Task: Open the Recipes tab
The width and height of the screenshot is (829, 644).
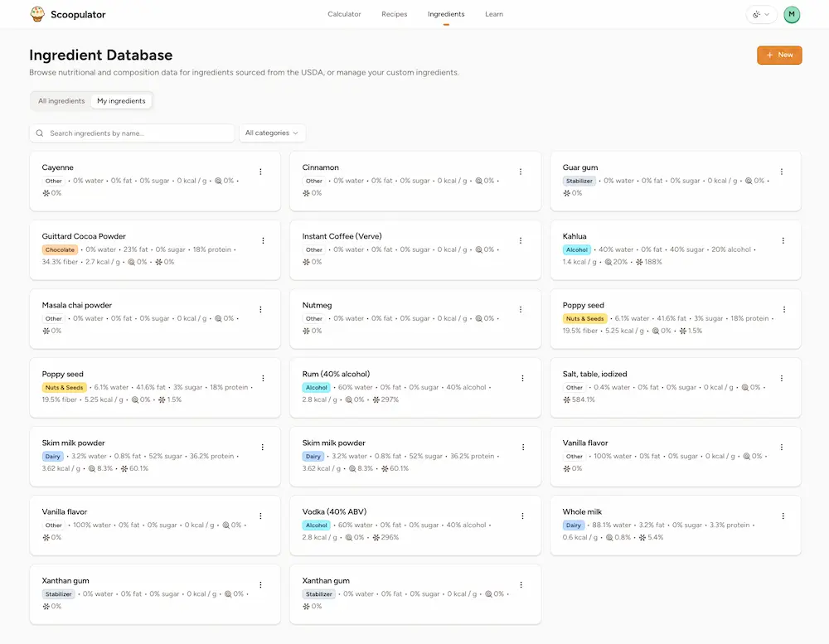Action: click(395, 14)
